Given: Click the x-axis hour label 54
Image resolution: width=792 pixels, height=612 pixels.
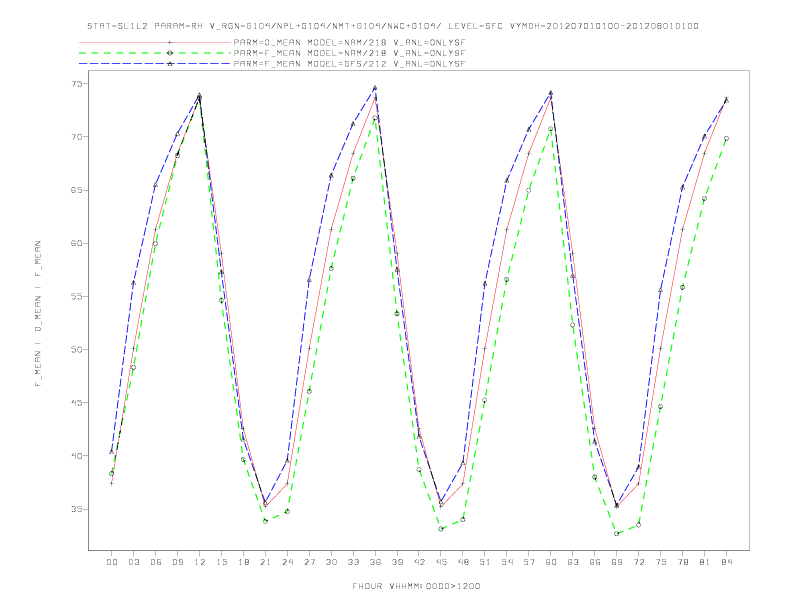Looking at the screenshot, I should 507,562.
